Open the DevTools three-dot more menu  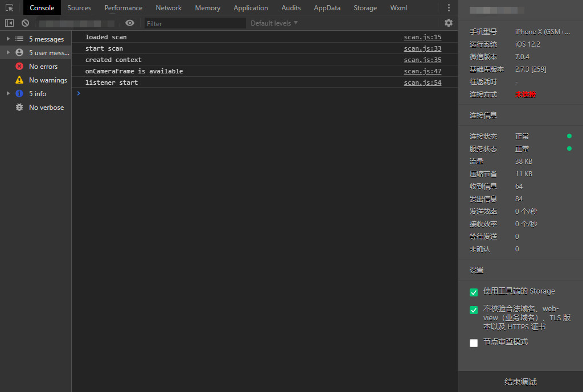click(449, 8)
